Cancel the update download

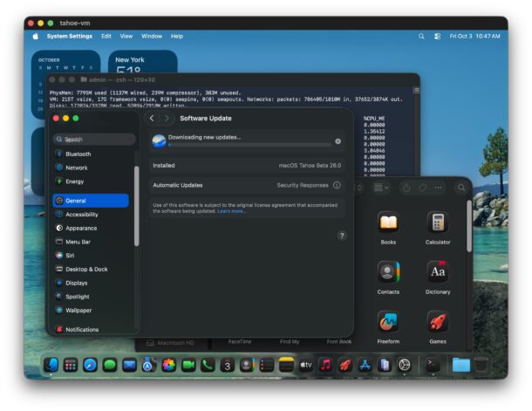pos(338,141)
